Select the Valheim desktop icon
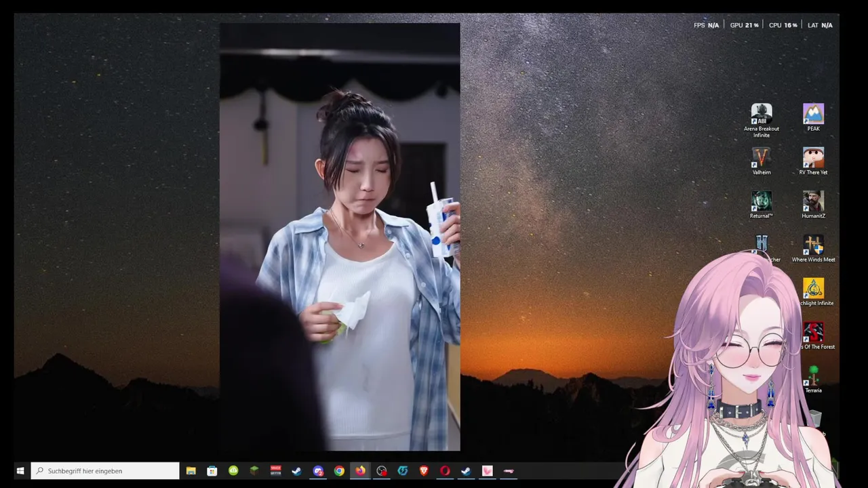 point(762,161)
